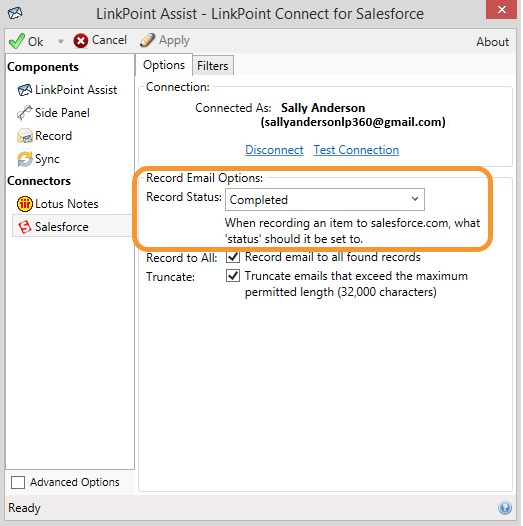This screenshot has width=523, height=526.
Task: Expand the Ok button dropdown arrow
Action: [60, 41]
